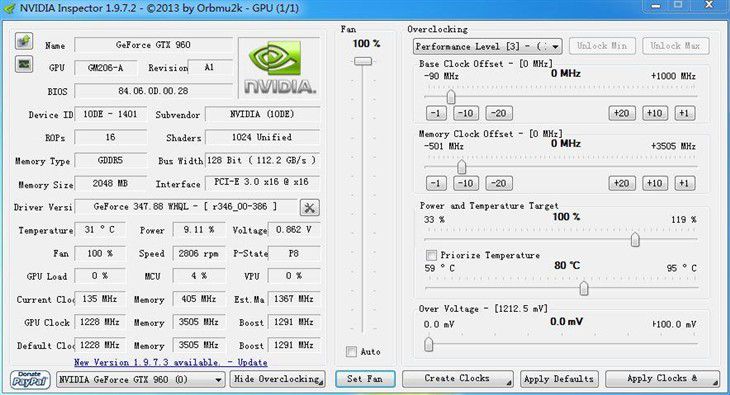Click Current Clock value 135 MHz

click(x=100, y=299)
